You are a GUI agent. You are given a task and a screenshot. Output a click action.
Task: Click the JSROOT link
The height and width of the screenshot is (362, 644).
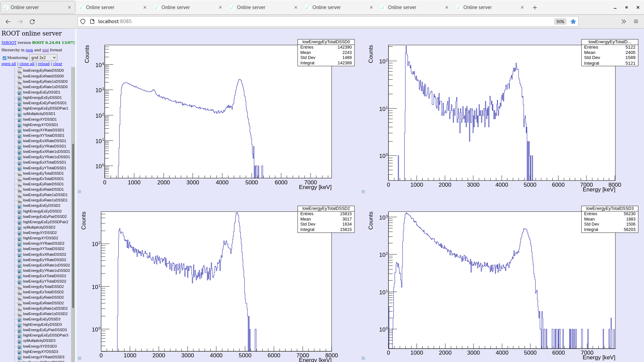click(x=9, y=43)
